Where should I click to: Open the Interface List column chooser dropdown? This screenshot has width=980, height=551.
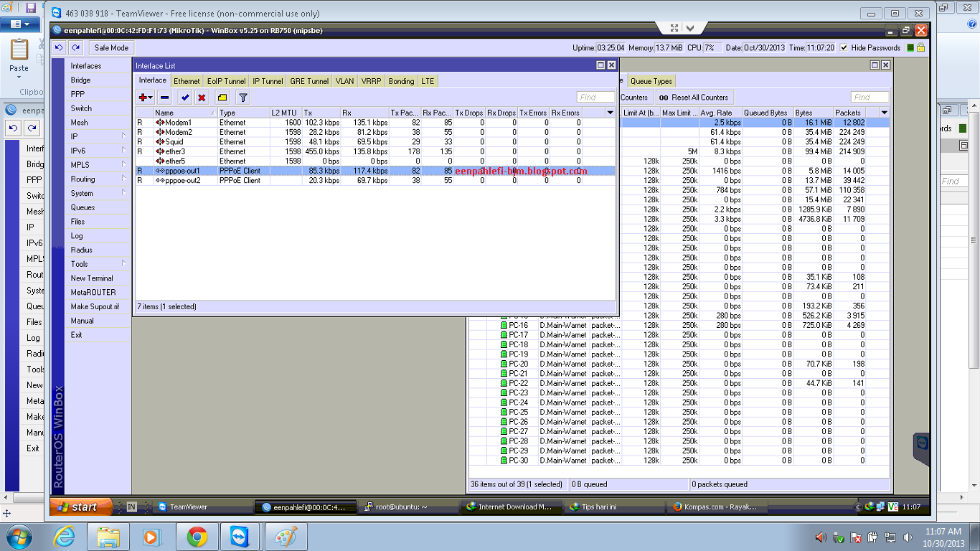point(611,113)
